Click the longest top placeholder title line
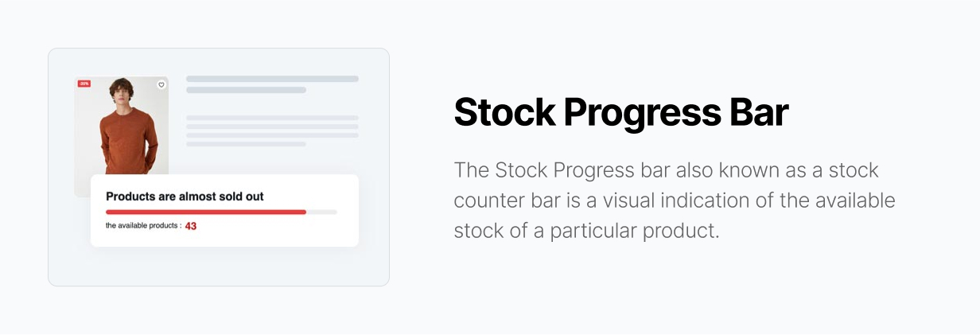This screenshot has width=980, height=335. click(x=272, y=79)
